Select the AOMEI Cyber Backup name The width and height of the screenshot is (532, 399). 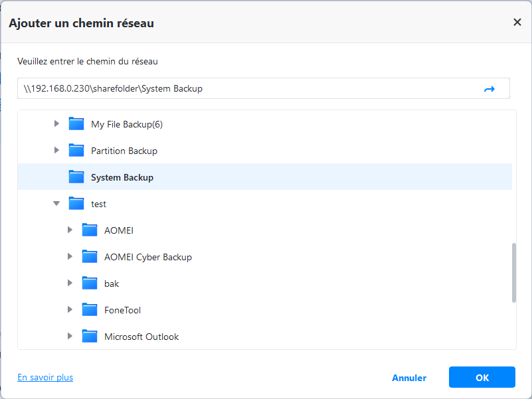point(148,257)
